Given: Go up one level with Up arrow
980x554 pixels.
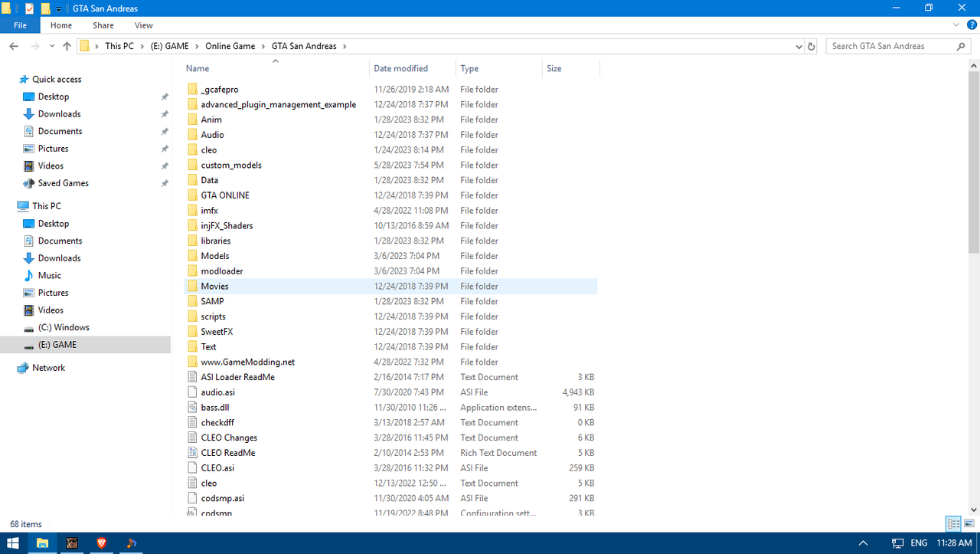Looking at the screenshot, I should (67, 46).
